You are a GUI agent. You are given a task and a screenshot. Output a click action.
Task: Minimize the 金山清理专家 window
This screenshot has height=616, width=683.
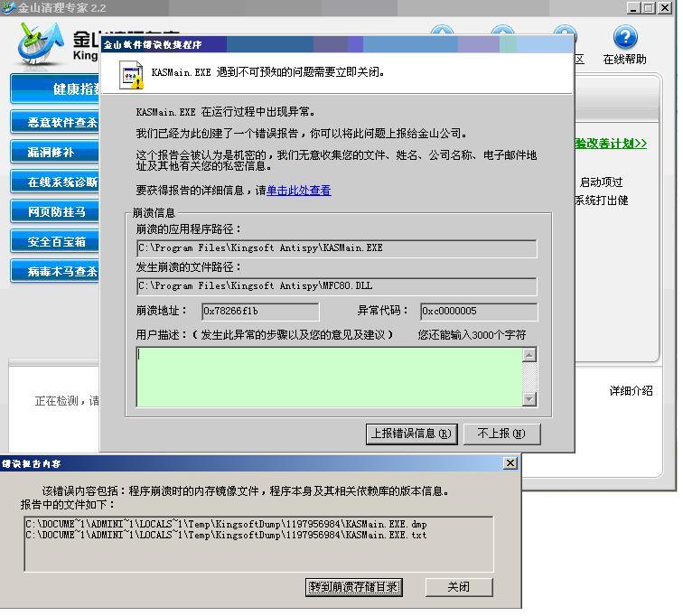pos(634,8)
